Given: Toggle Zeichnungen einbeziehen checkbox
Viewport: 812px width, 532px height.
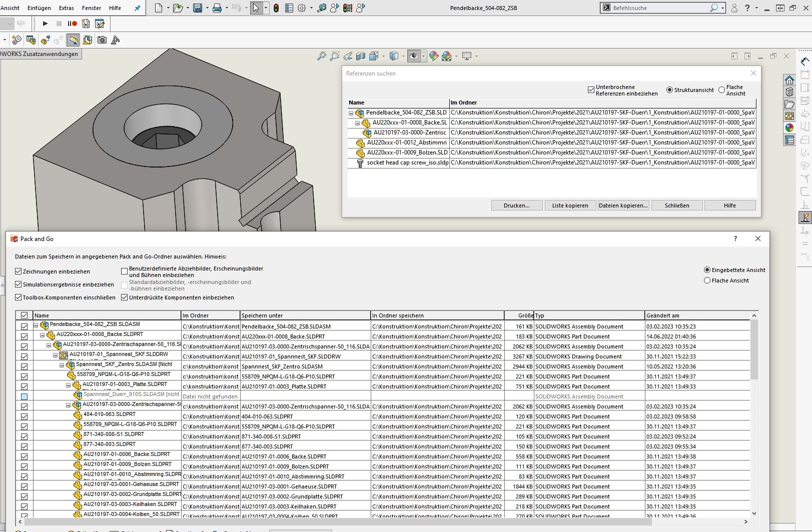Looking at the screenshot, I should click(x=19, y=271).
